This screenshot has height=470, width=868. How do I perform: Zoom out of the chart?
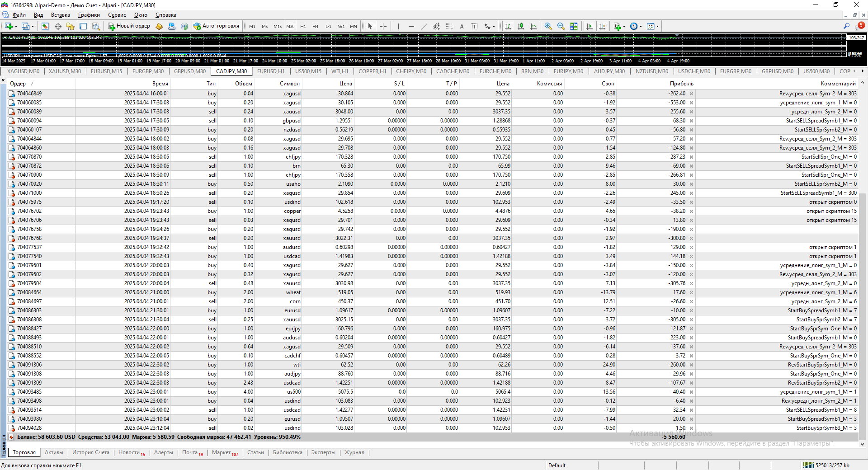tap(561, 26)
